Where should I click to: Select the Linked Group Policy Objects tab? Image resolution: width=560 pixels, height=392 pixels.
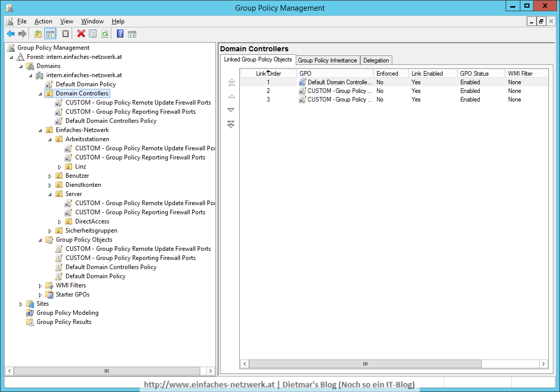tap(258, 59)
